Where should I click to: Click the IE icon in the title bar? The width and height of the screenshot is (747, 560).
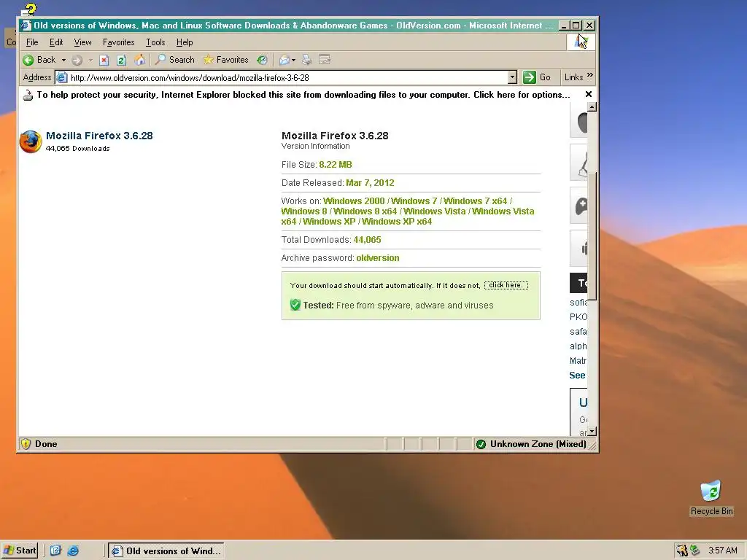[x=26, y=26]
